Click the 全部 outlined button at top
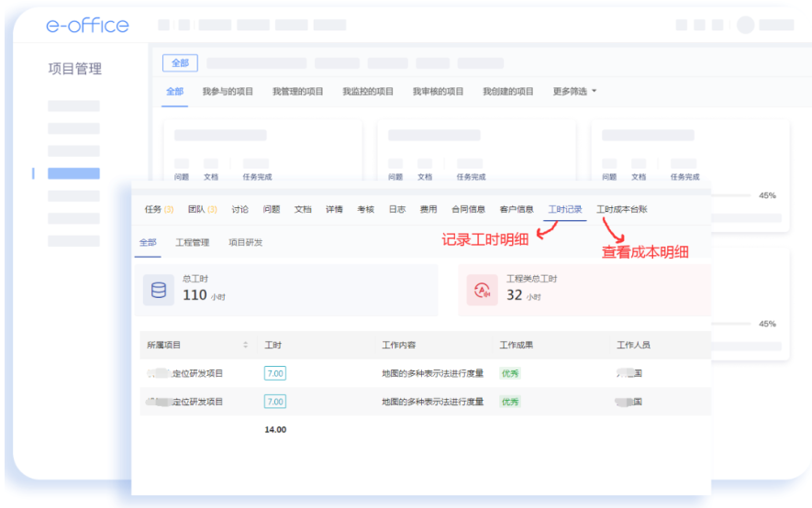This screenshot has width=812, height=508. point(180,63)
